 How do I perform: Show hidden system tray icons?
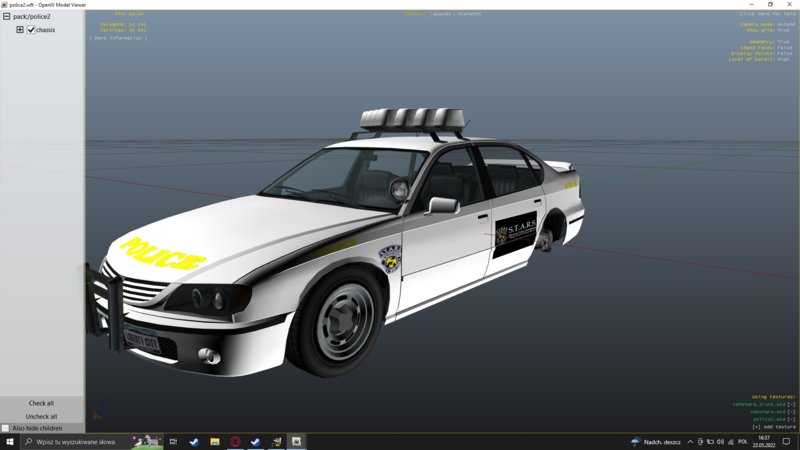690,442
